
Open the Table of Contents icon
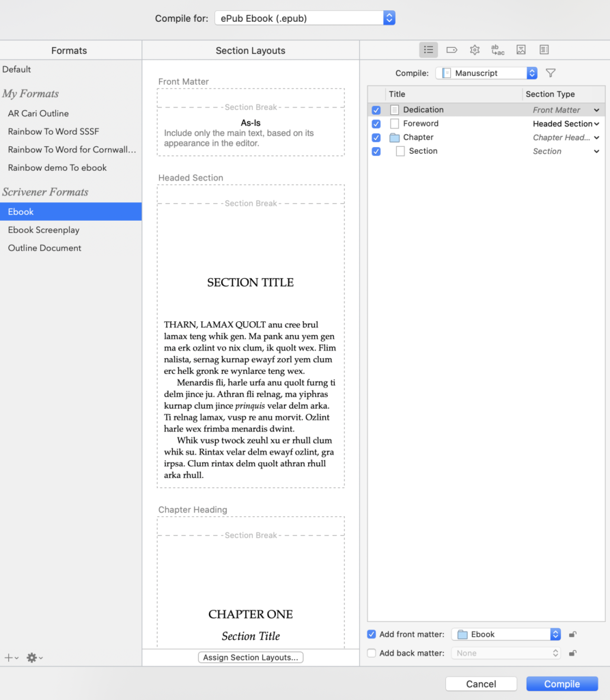[x=544, y=49]
